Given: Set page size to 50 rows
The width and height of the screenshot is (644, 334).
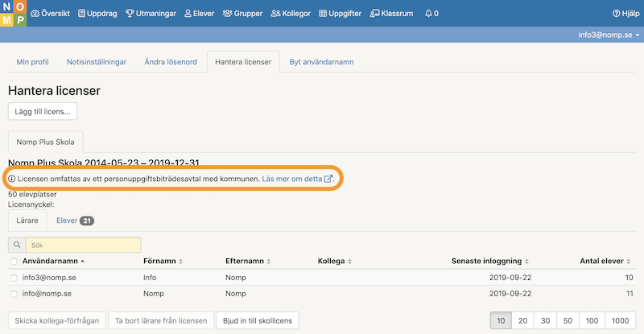Looking at the screenshot, I should tap(568, 321).
